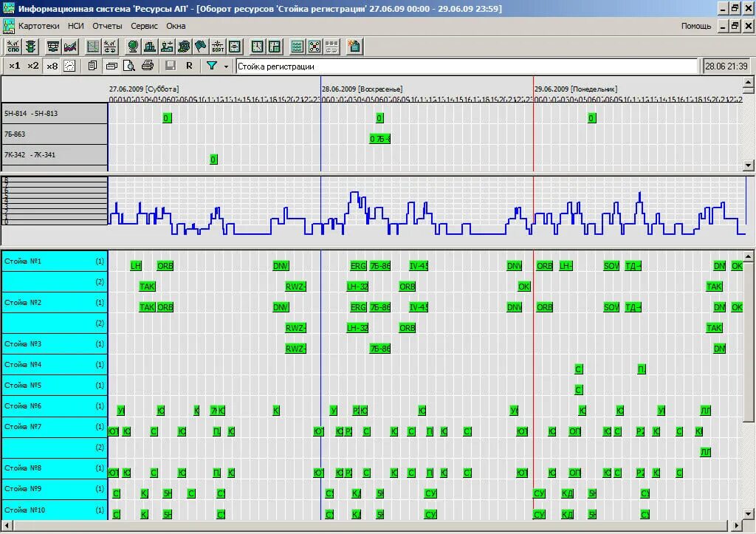Select the 7К-342 - 7К-341 flight row
Screen dimensions: 756x534
point(55,155)
